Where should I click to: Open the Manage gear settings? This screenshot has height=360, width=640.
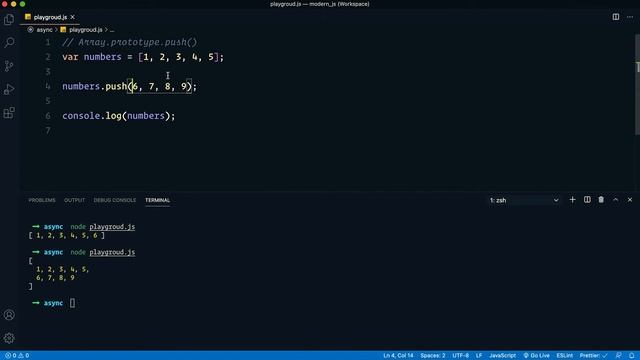(9, 338)
